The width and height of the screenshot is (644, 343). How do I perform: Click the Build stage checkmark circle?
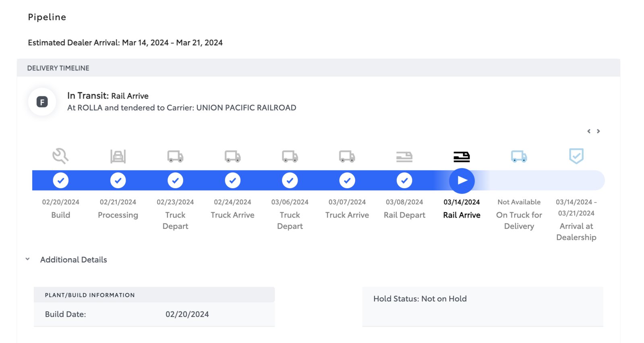pyautogui.click(x=61, y=180)
